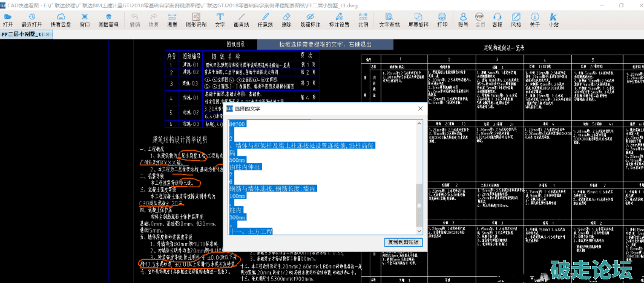Rotate the view with 屏幕旋转
The image size is (644, 283).
[418, 18]
